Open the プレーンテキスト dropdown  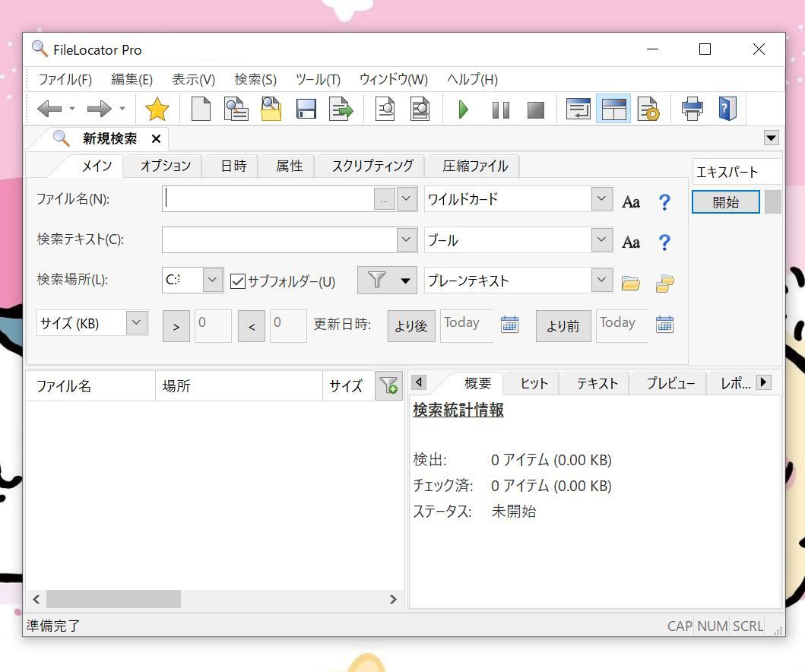pos(602,281)
